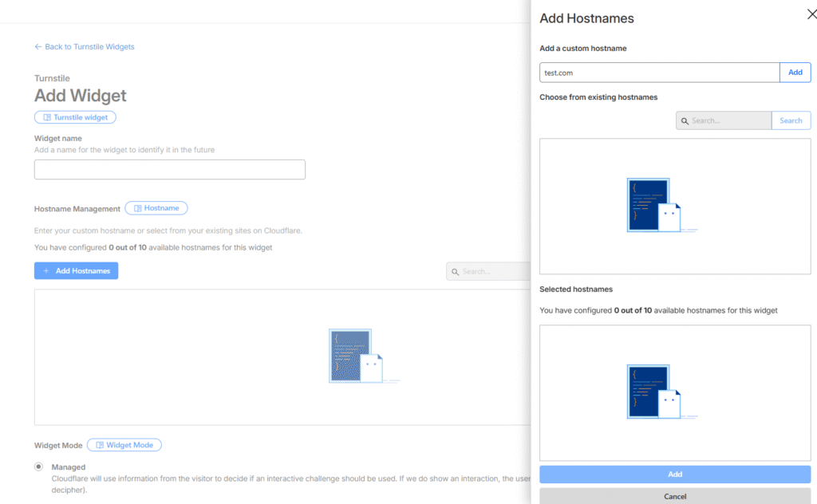The width and height of the screenshot is (817, 504).
Task: Select the Managed widget mode radio button
Action: click(39, 467)
